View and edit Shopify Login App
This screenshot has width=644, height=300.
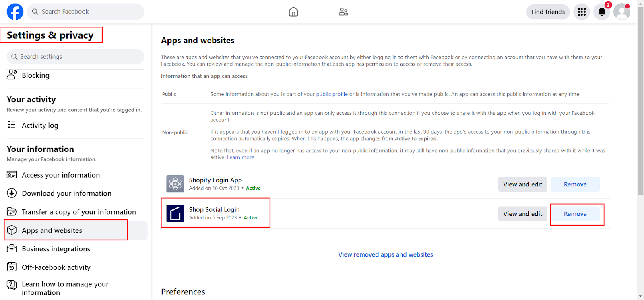point(522,184)
